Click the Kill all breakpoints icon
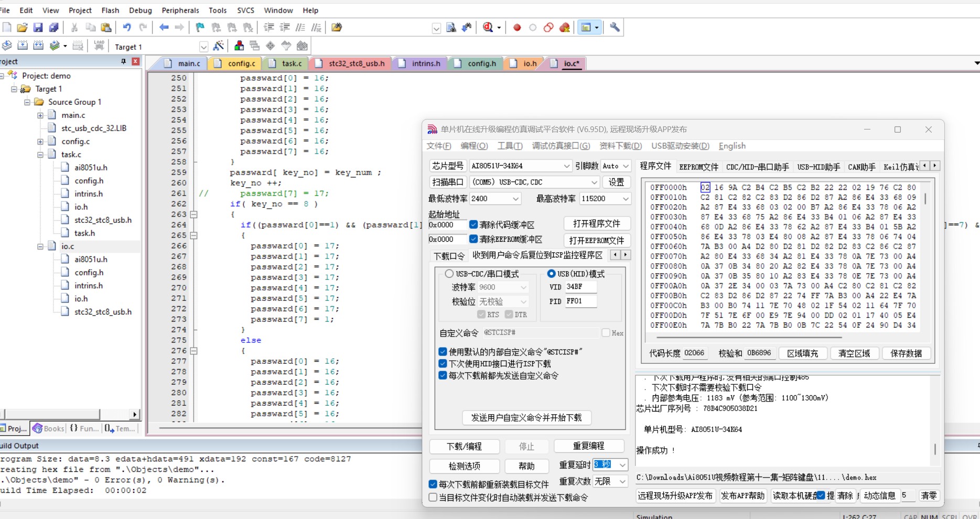Viewport: 980px width, 519px height. pyautogui.click(x=565, y=27)
